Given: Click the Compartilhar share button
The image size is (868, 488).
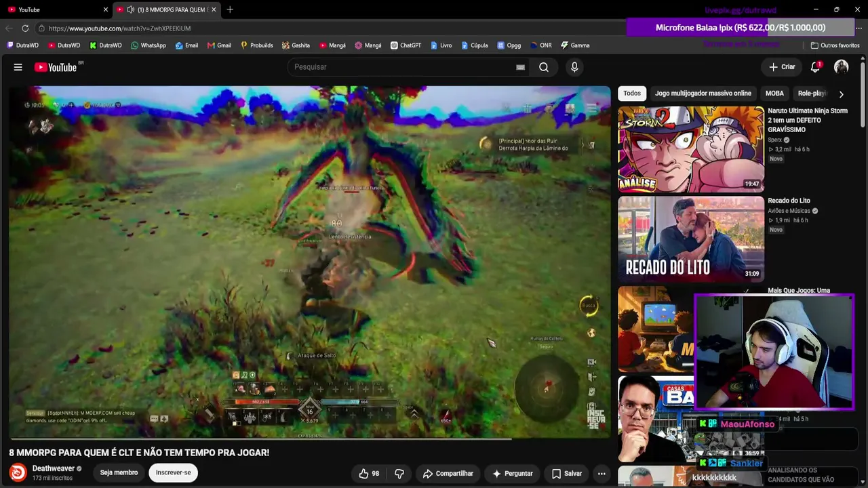Looking at the screenshot, I should [448, 474].
